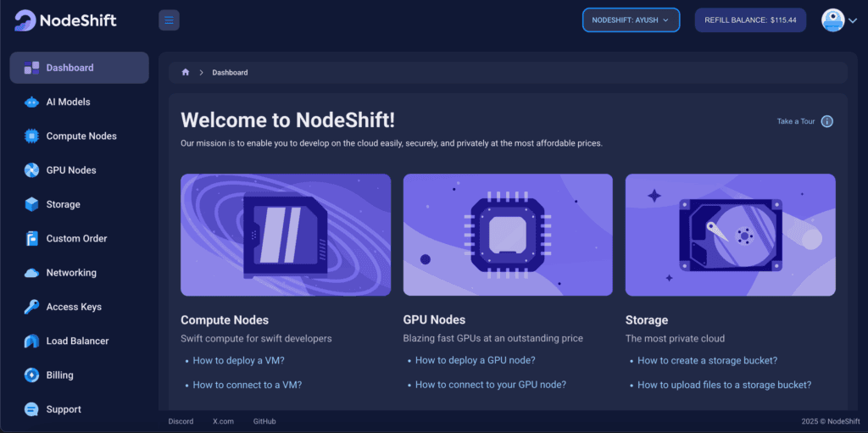Viewport: 868px width, 433px height.
Task: Click the GPU Nodes chip illustration card
Action: [508, 235]
